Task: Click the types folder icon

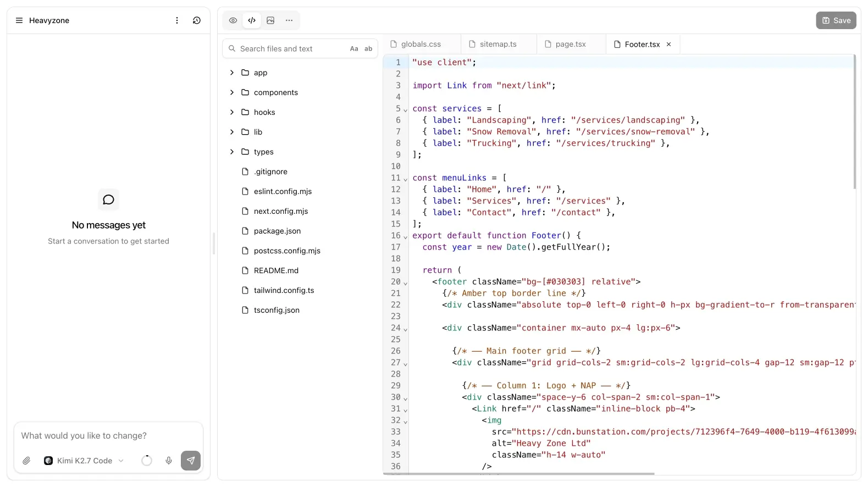Action: tap(245, 152)
